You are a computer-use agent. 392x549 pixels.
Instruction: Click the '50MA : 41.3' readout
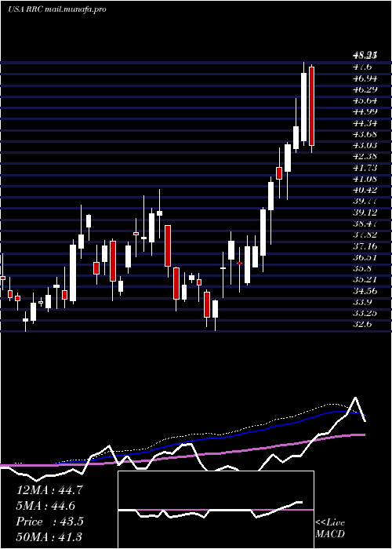point(49,537)
